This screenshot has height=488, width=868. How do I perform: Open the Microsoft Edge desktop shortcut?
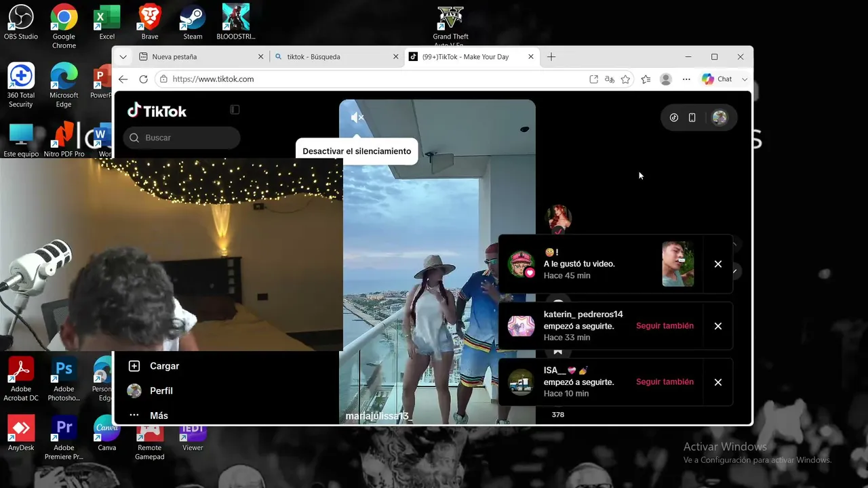tap(64, 86)
